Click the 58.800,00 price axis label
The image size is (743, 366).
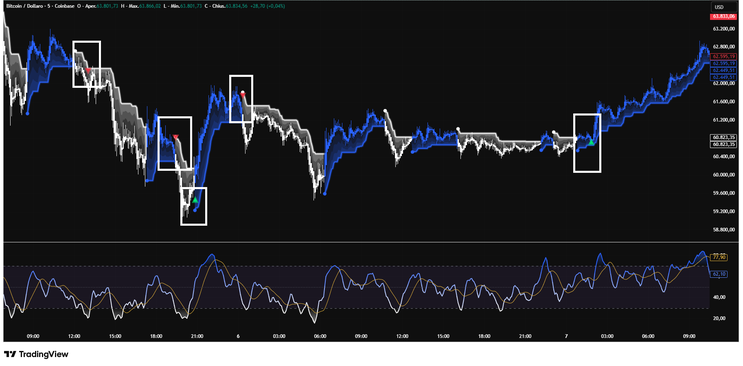pos(724,229)
